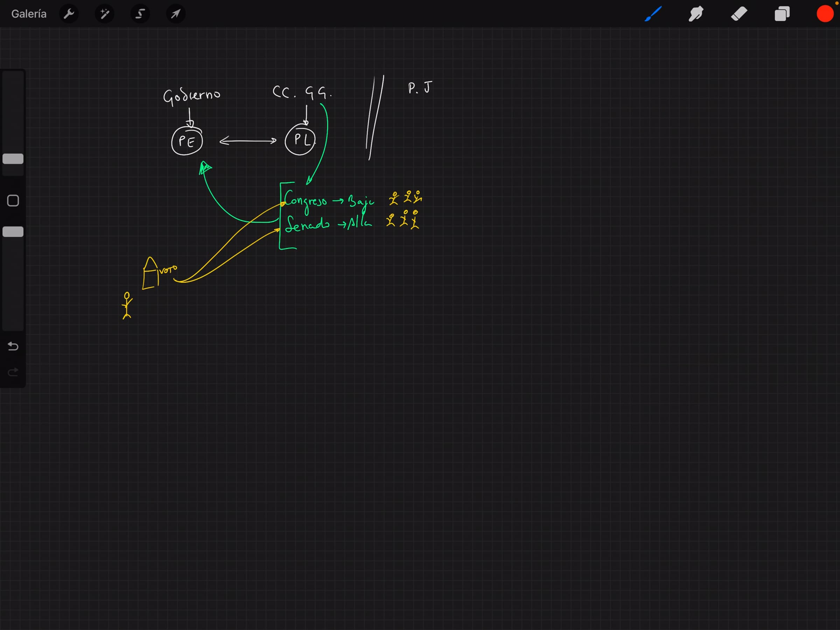Open the Galería gallery view
Image resolution: width=840 pixels, height=630 pixels.
[29, 14]
